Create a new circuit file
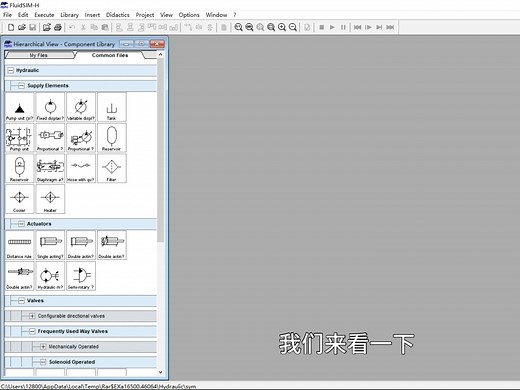The height and width of the screenshot is (390, 520). pyautogui.click(x=11, y=27)
